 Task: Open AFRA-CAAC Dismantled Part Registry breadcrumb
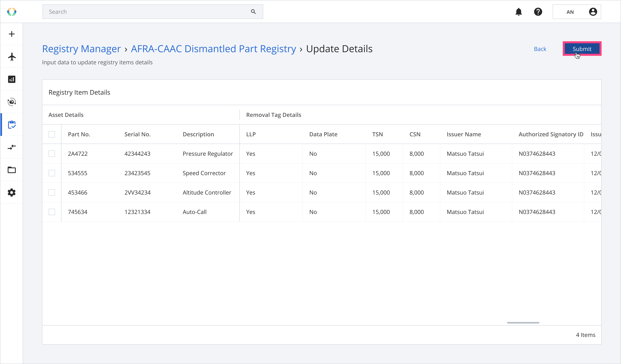coord(213,49)
